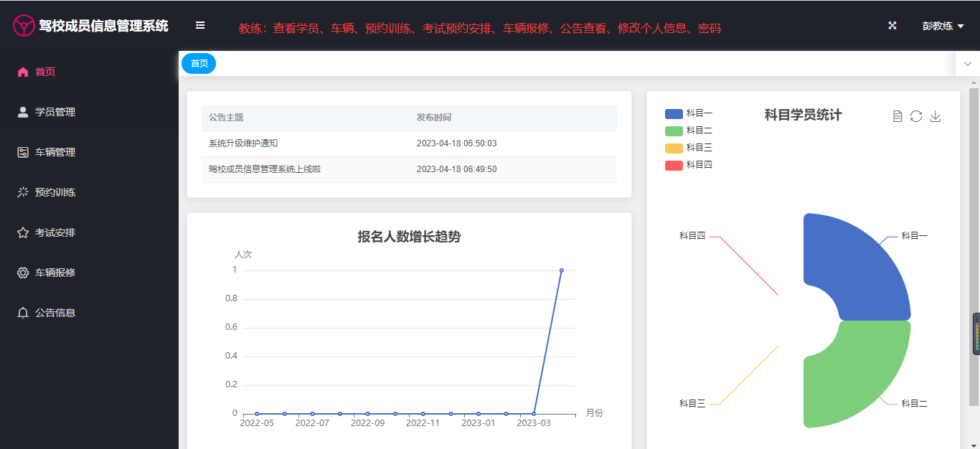Click the chart restore refresh icon
This screenshot has height=449, width=980.
916,116
